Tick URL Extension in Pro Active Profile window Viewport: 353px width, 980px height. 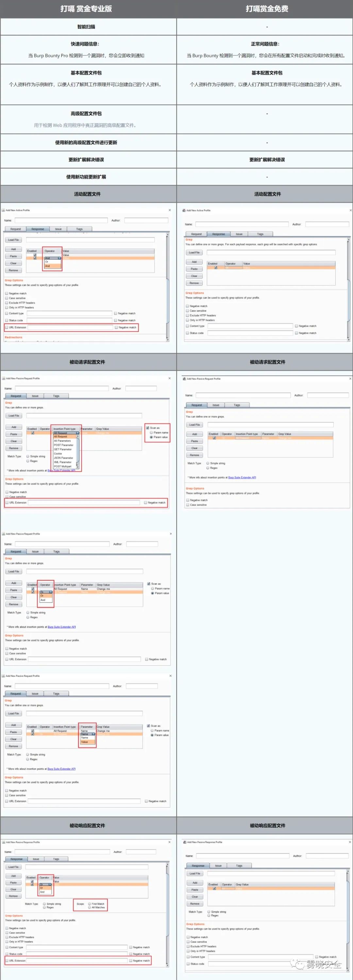7,327
